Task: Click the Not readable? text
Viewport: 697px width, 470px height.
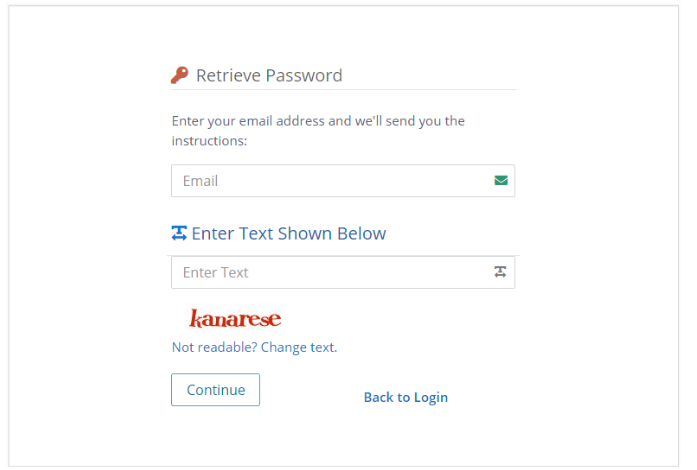Action: [x=214, y=347]
